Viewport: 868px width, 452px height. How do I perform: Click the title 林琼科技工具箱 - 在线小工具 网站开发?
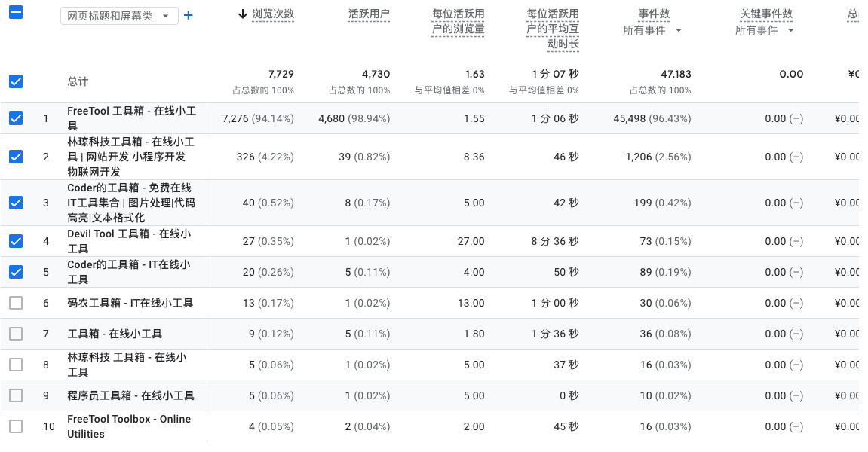point(130,157)
